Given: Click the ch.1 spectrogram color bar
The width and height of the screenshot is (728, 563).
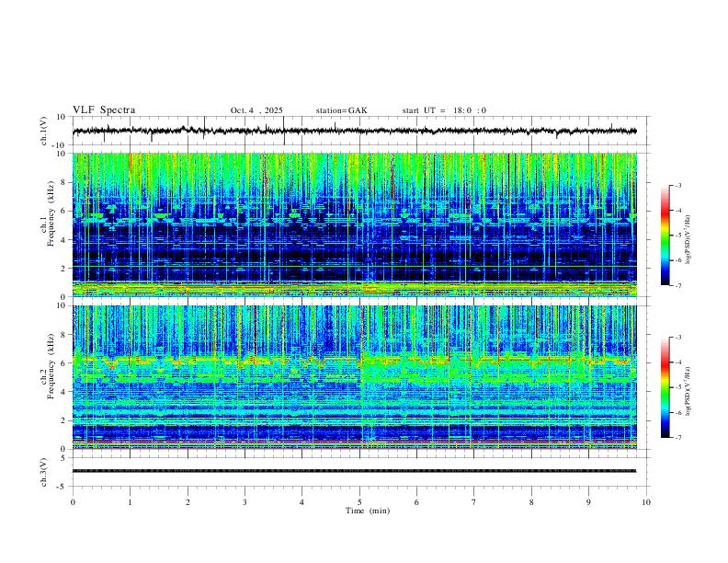Looking at the screenshot, I should tap(665, 236).
